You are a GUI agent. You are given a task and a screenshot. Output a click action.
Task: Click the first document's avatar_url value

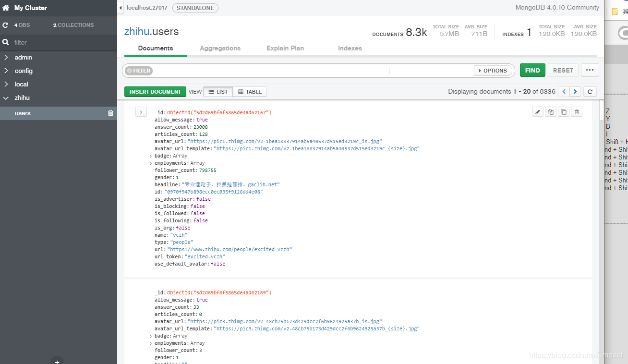pos(285,142)
